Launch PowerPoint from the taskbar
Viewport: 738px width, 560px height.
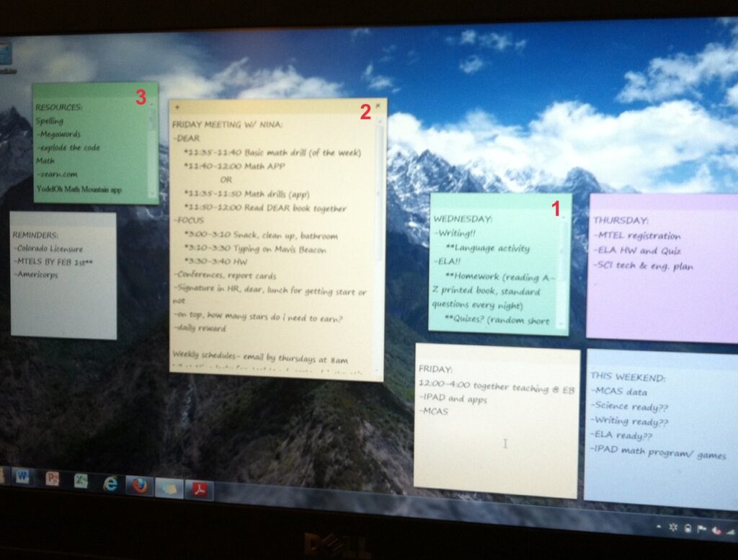click(x=52, y=479)
